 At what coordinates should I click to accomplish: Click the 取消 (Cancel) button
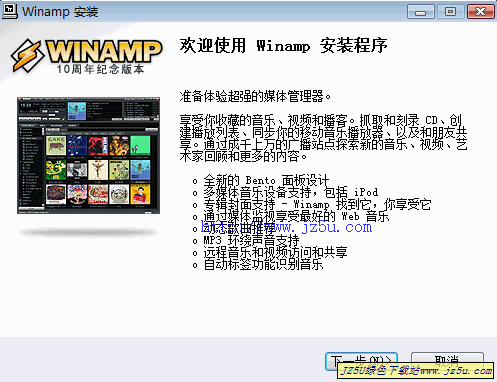(447, 361)
